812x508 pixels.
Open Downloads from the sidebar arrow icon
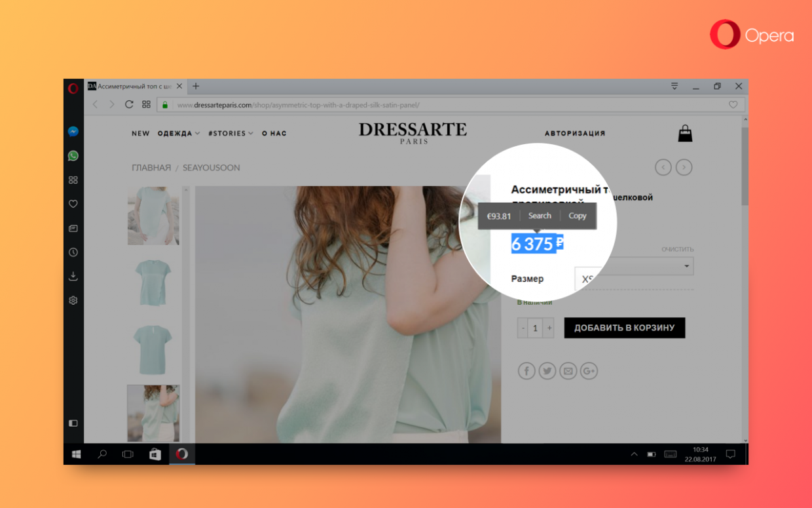click(x=73, y=276)
